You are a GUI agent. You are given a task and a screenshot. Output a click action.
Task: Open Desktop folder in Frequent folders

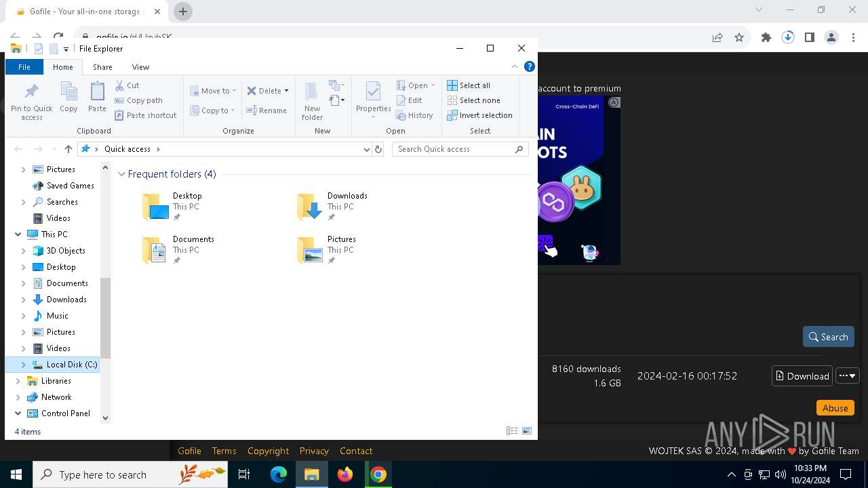point(172,207)
